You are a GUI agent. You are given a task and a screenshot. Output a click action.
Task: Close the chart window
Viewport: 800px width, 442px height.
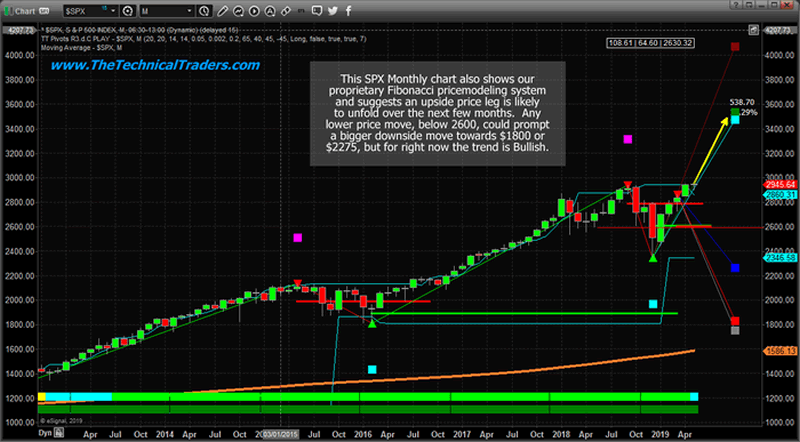pyautogui.click(x=786, y=5)
